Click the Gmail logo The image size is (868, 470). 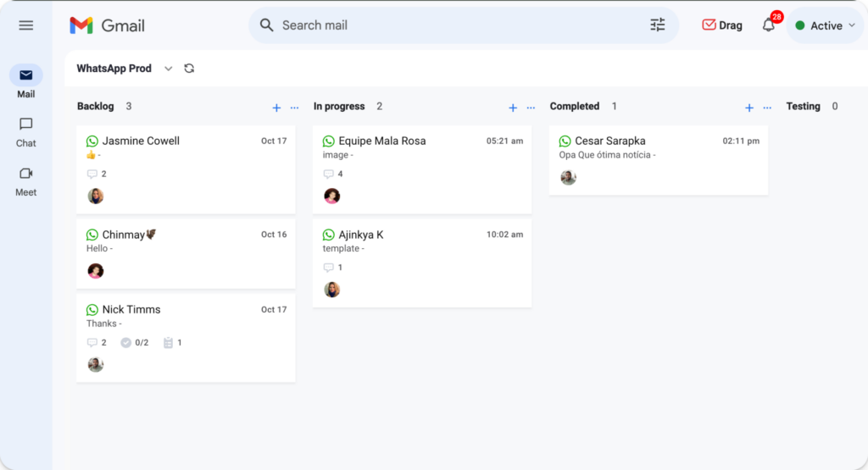click(108, 25)
